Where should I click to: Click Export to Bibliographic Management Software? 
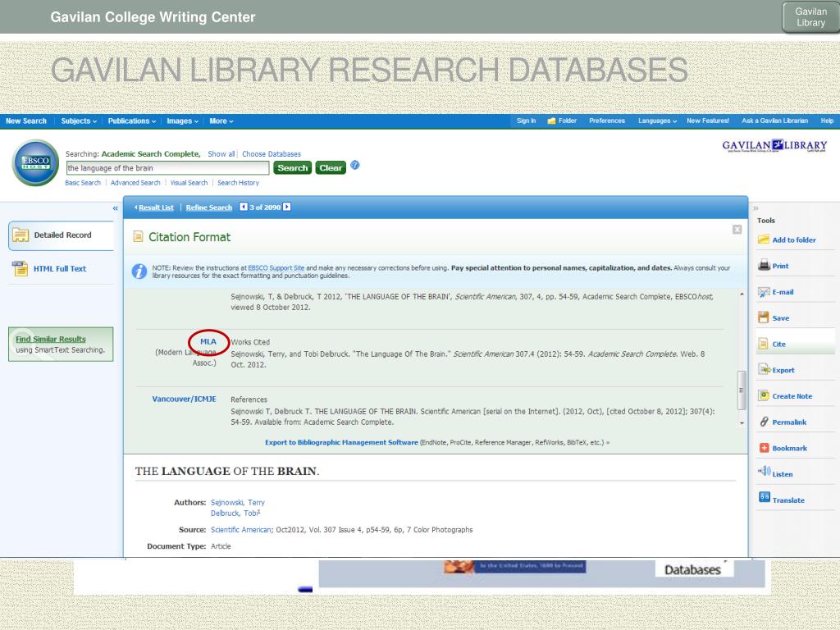click(341, 442)
